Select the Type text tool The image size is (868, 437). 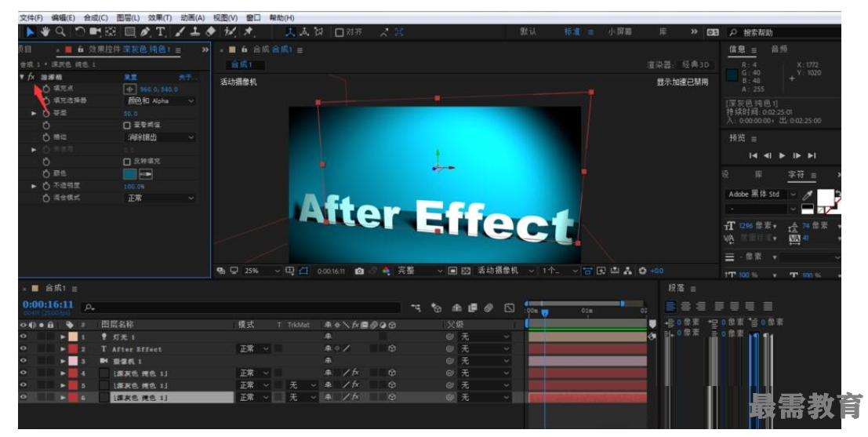(x=161, y=32)
